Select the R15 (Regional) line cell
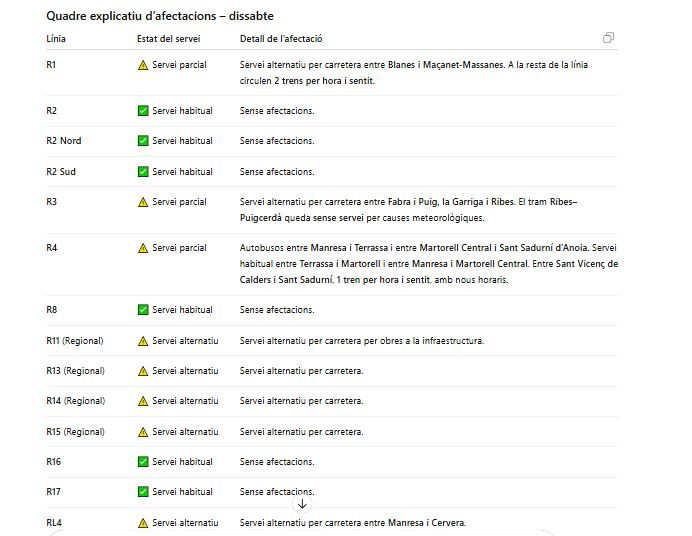The width and height of the screenshot is (692, 536). 75,432
